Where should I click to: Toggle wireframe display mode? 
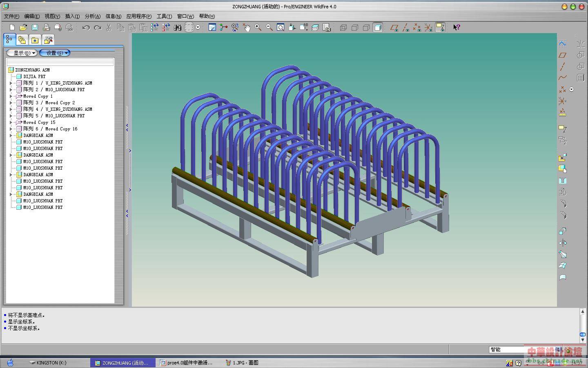point(343,27)
